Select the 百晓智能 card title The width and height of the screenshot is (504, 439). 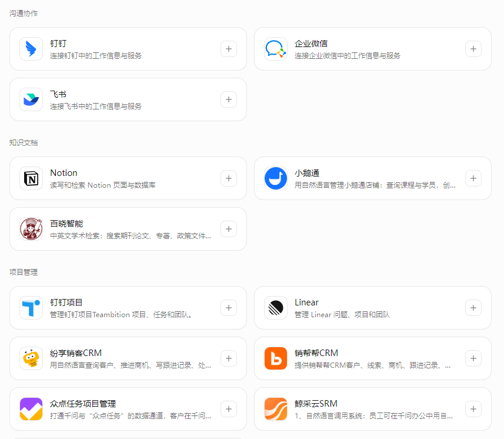66,224
